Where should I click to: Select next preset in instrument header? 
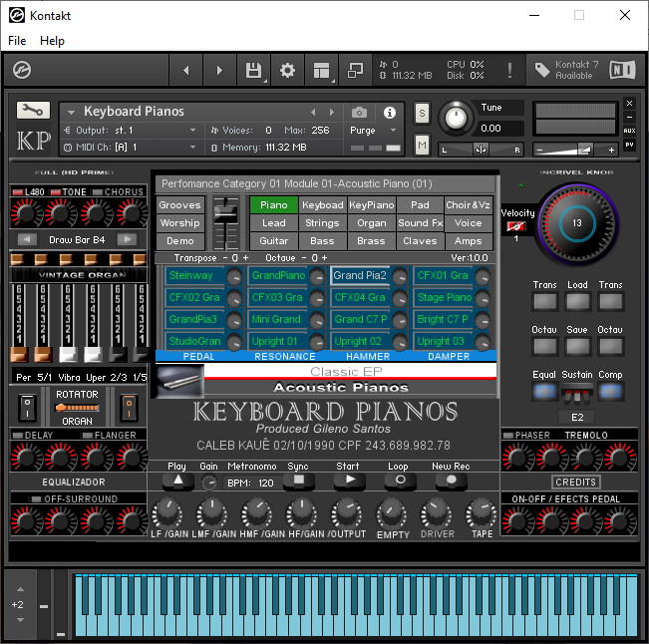pos(332,112)
